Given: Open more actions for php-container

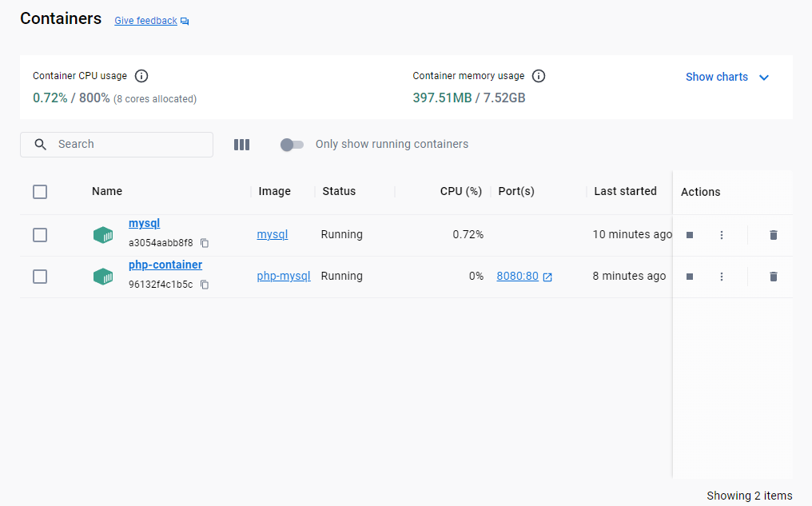Looking at the screenshot, I should coord(722,277).
